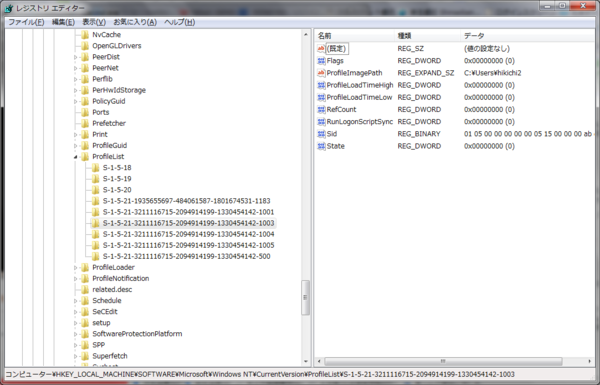The width and height of the screenshot is (600, 385).
Task: Click the values pane horizontal scrollbar thumb
Action: click(443, 361)
